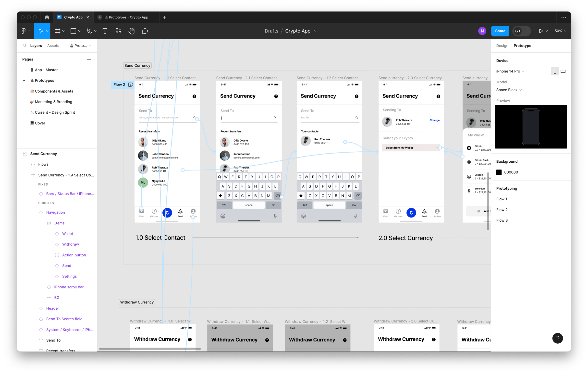Open the App - Master page
This screenshot has width=588, height=374.
coord(46,70)
